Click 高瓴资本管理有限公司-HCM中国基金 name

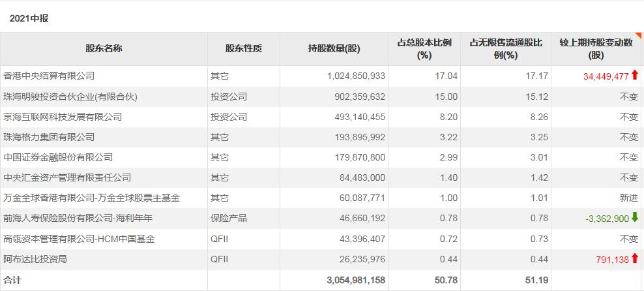[x=79, y=239]
